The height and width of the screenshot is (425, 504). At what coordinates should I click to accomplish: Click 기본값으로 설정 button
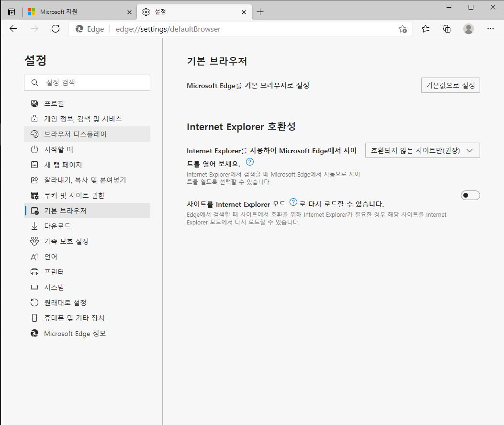pos(450,85)
